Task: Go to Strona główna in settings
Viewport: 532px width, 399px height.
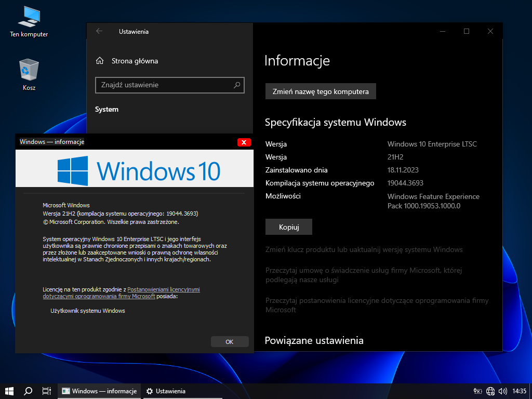Action: [x=135, y=61]
